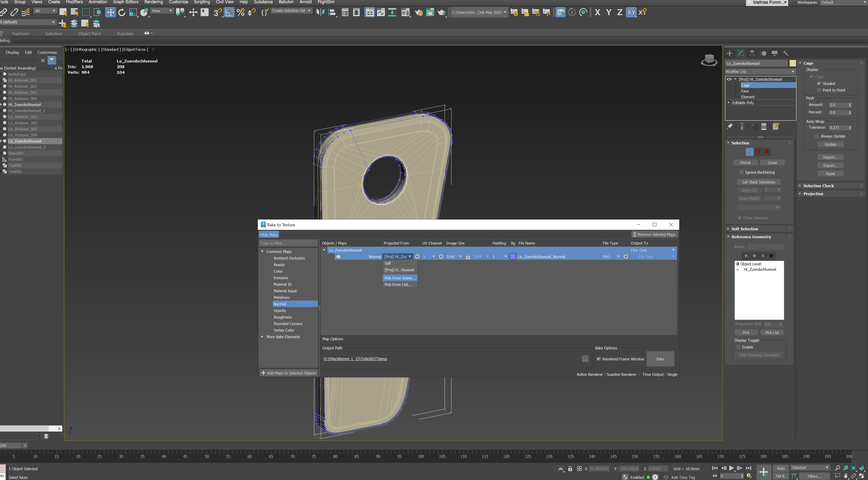The width and height of the screenshot is (868, 480).
Task: Enable the Ignore Backfacing checkbox
Action: point(741,172)
